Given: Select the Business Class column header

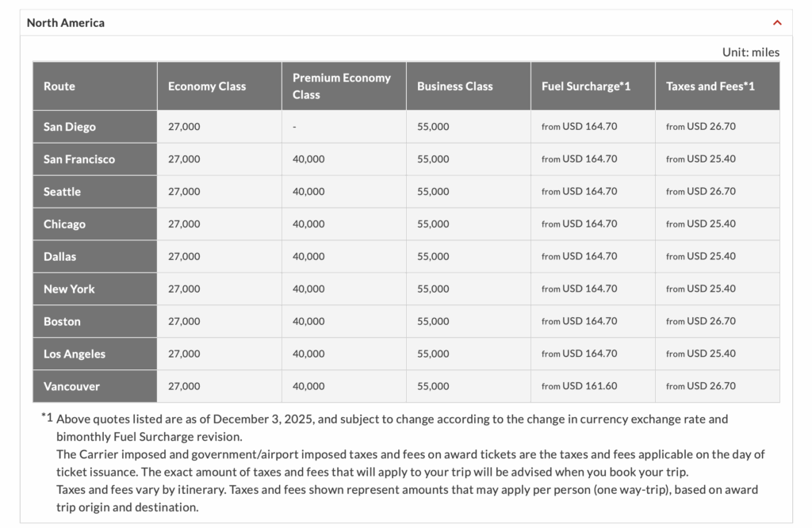Looking at the screenshot, I should (455, 86).
